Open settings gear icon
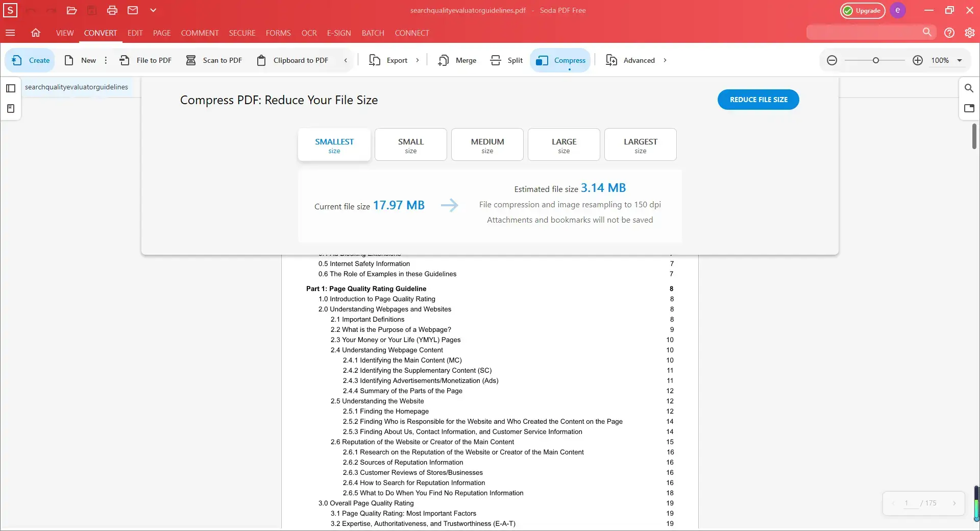Screen dimensions: 980x531 click(970, 33)
